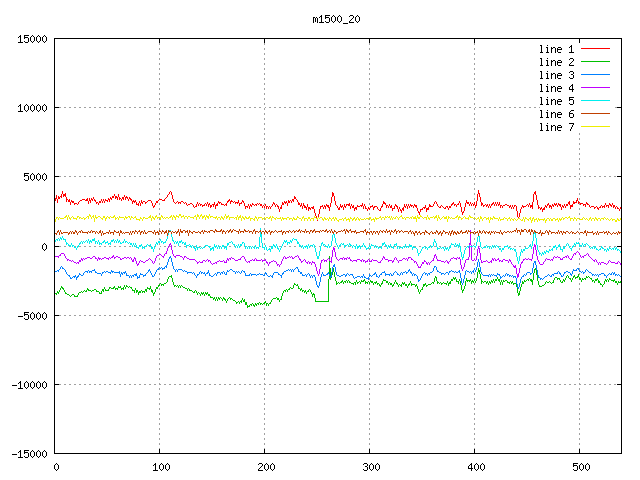
Task: Select the 'line 7' legend label
Action: coord(557,127)
